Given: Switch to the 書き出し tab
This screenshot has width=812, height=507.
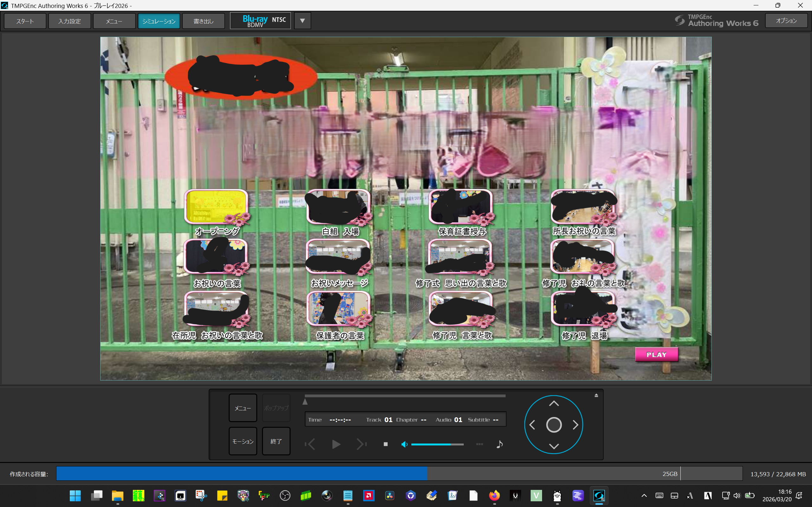Looking at the screenshot, I should 203,21.
